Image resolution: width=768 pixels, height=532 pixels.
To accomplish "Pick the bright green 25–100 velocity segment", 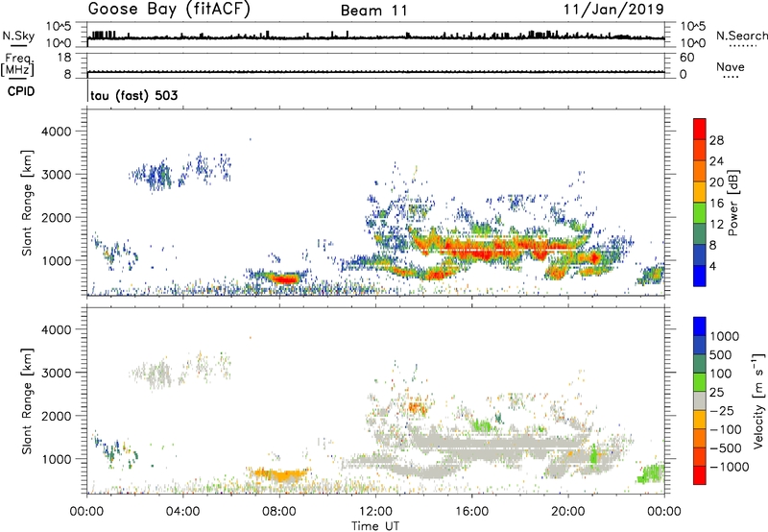I will click(700, 382).
